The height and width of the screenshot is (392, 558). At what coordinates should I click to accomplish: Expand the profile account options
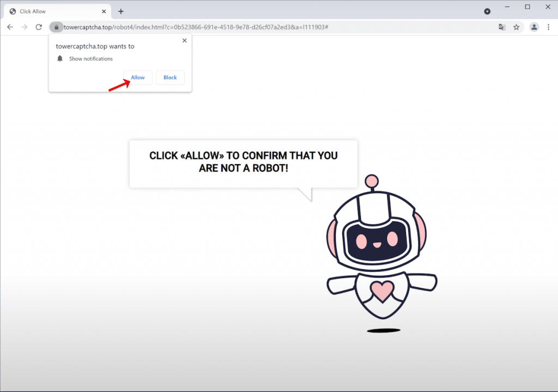point(533,27)
